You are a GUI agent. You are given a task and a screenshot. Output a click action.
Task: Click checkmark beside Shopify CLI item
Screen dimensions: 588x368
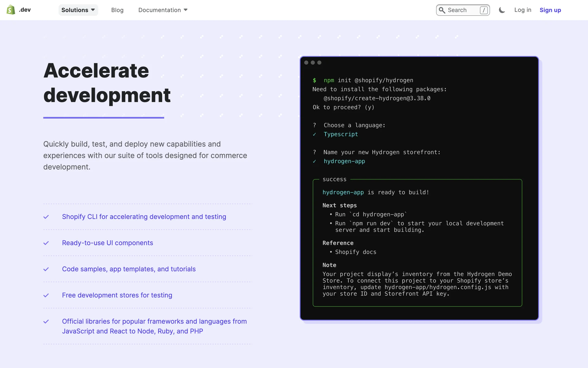coord(46,217)
